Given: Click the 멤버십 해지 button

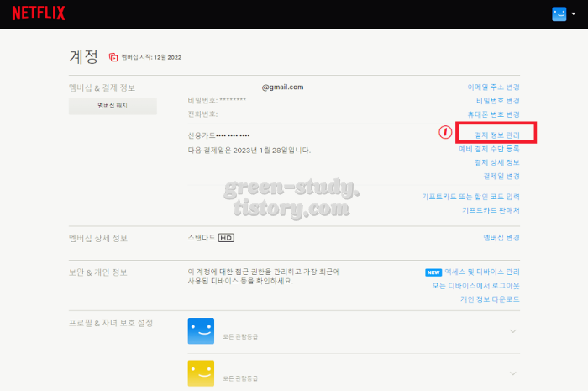Looking at the screenshot, I should (x=113, y=106).
